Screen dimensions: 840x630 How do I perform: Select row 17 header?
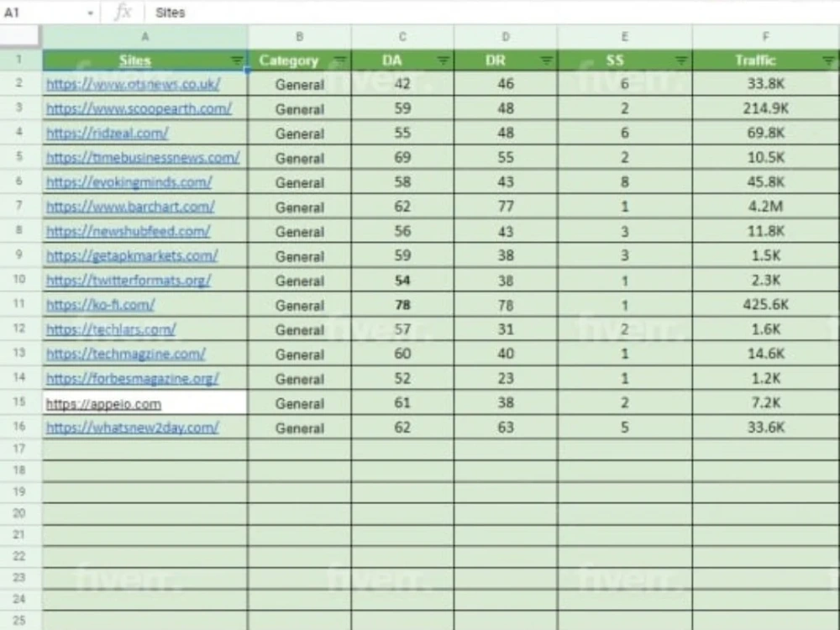coord(20,449)
